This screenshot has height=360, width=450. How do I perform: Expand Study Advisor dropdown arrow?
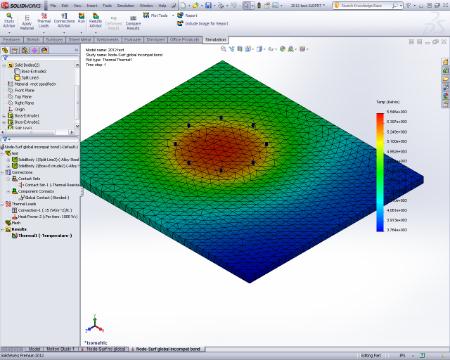tap(9, 33)
